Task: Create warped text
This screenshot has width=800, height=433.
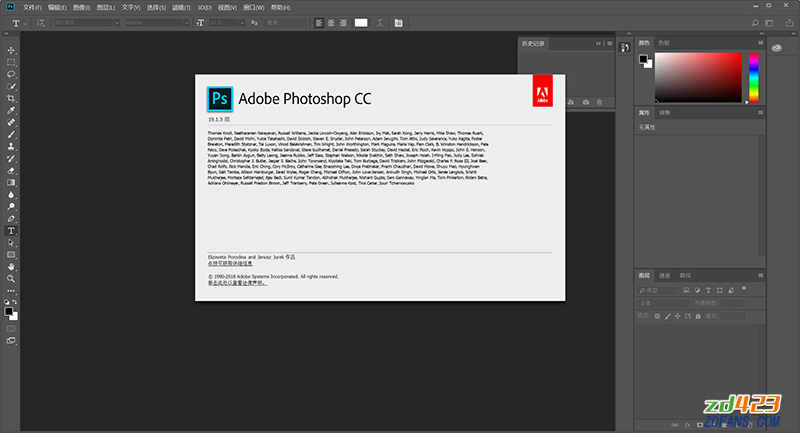Action: point(380,23)
